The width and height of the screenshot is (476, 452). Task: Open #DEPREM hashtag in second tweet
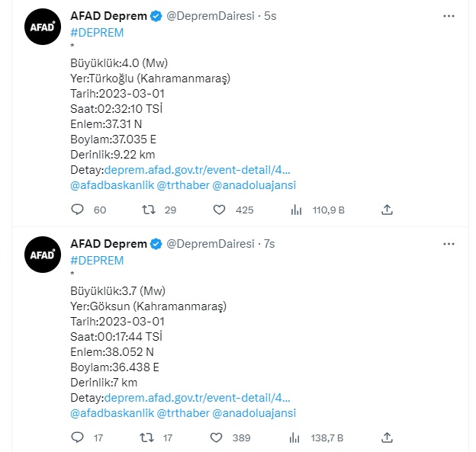point(96,261)
